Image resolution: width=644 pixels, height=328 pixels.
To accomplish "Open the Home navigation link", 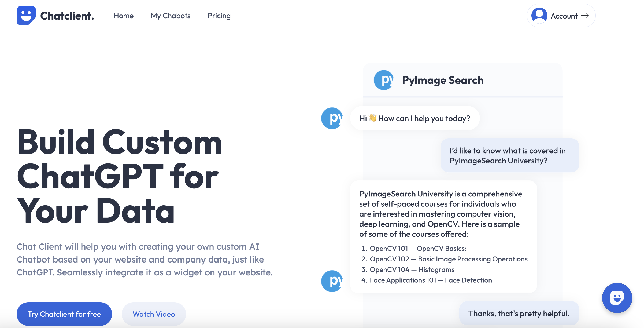I will coord(124,16).
